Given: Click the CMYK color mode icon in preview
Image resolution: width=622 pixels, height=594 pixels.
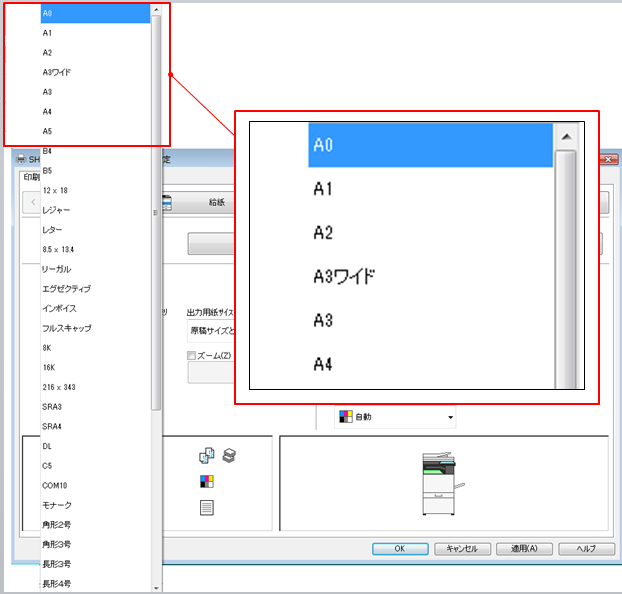Looking at the screenshot, I should 207,481.
